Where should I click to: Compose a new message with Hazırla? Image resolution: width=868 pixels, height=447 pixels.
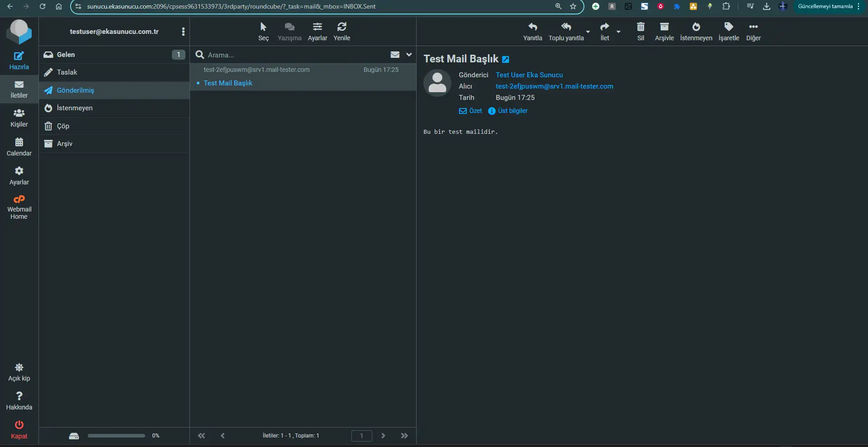click(x=19, y=61)
